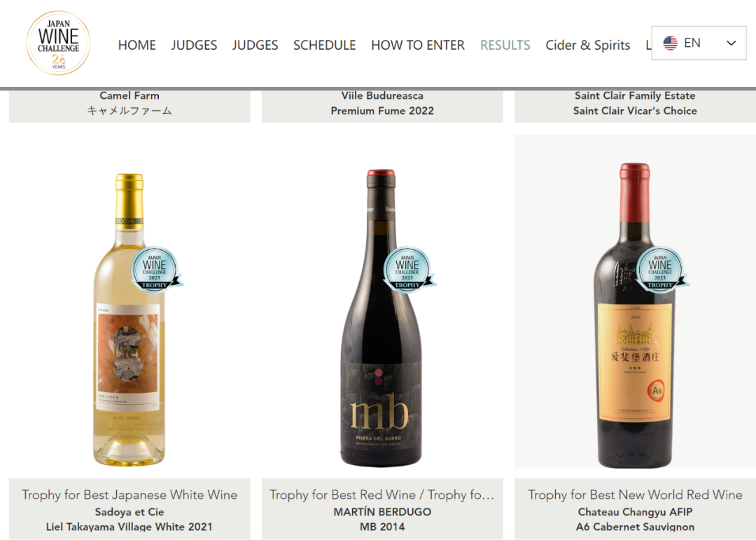Expand the EN language dropdown arrow
The width and height of the screenshot is (756, 540).
point(731,43)
